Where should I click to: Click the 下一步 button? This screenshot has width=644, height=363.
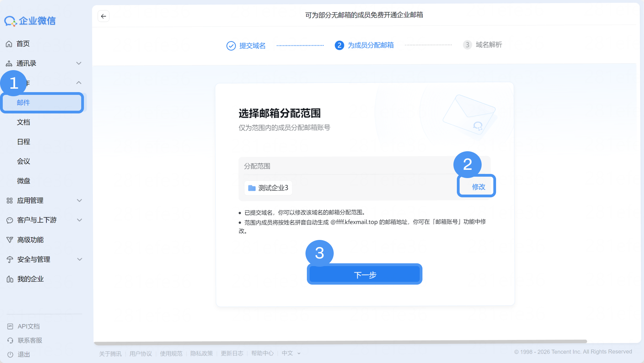[x=365, y=275]
